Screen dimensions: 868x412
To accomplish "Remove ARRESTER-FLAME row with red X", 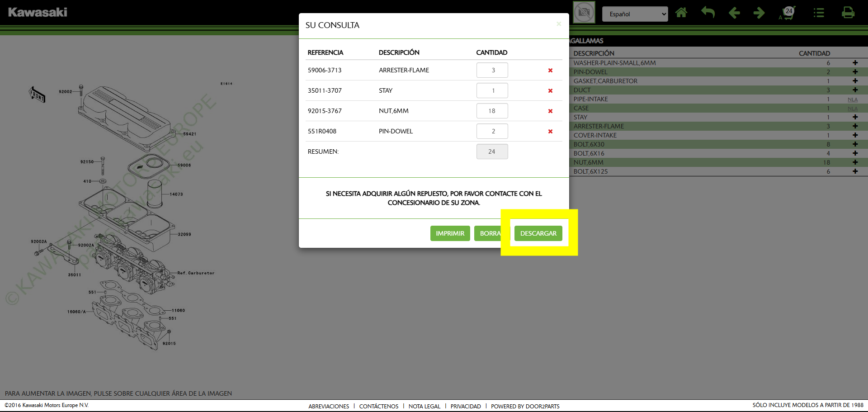I will pos(550,71).
